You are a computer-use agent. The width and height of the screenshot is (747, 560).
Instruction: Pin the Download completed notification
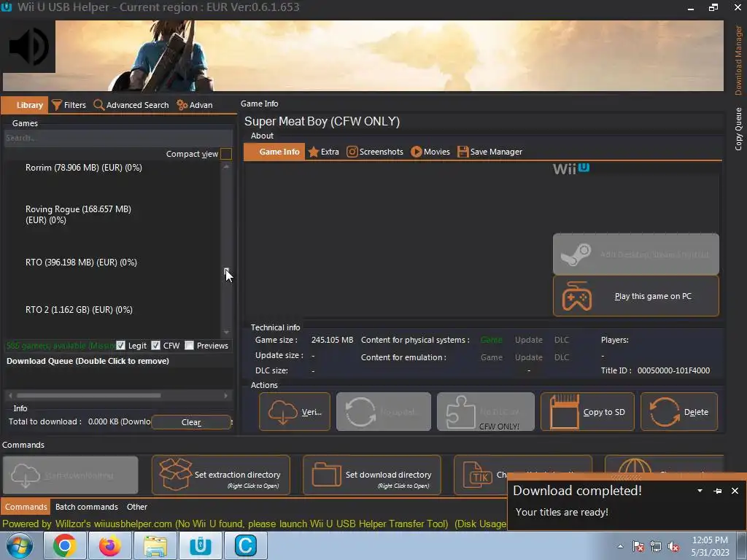(x=718, y=491)
